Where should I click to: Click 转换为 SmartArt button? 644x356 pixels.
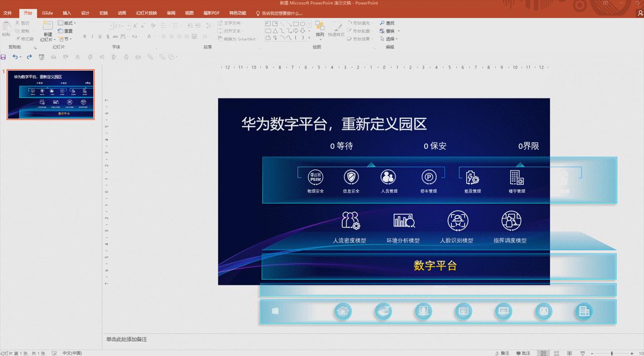click(x=239, y=39)
